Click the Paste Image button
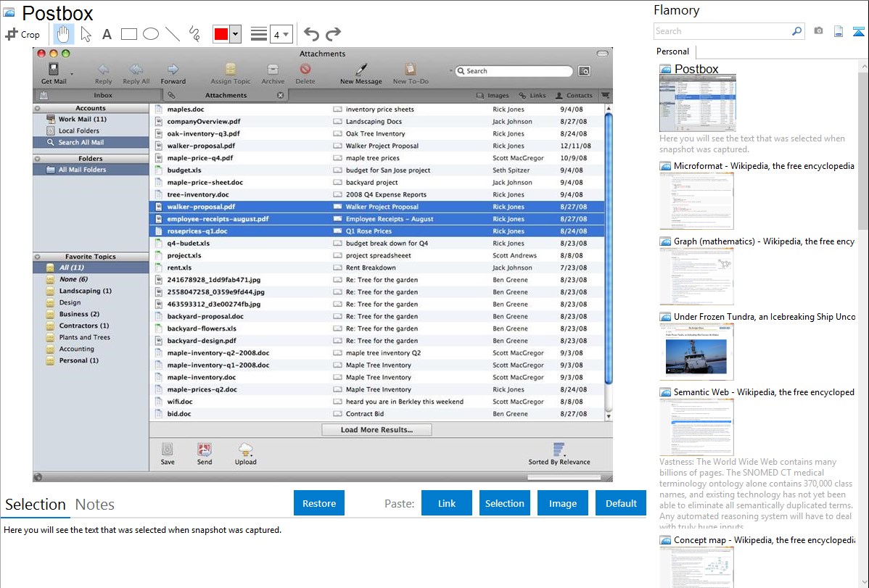869x588 pixels. pyautogui.click(x=562, y=503)
